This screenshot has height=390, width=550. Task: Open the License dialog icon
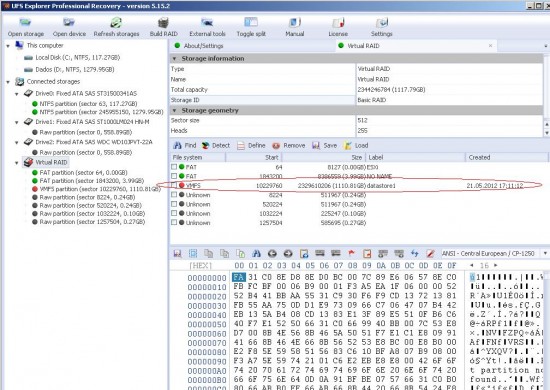tap(338, 23)
